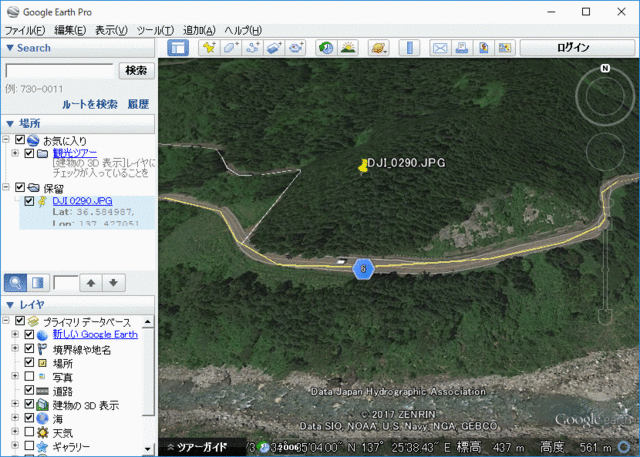Click the blue route 6 road marker
This screenshot has height=457, width=640.
[363, 269]
